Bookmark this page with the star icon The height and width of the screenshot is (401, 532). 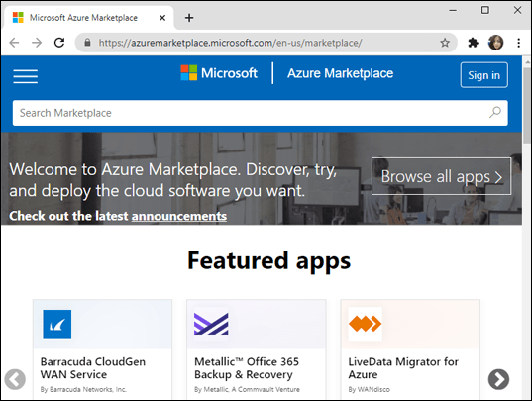tap(445, 43)
